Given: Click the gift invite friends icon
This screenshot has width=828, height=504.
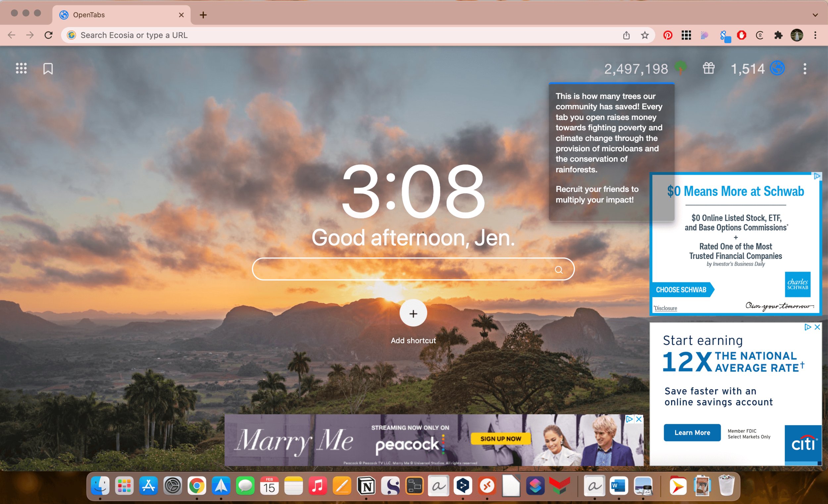Looking at the screenshot, I should coord(709,68).
